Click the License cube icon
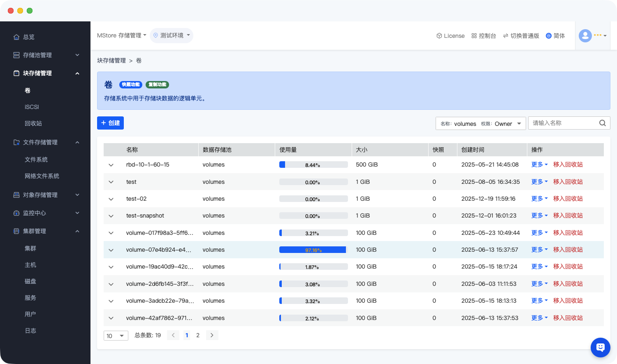The image size is (617, 364). coord(439,36)
